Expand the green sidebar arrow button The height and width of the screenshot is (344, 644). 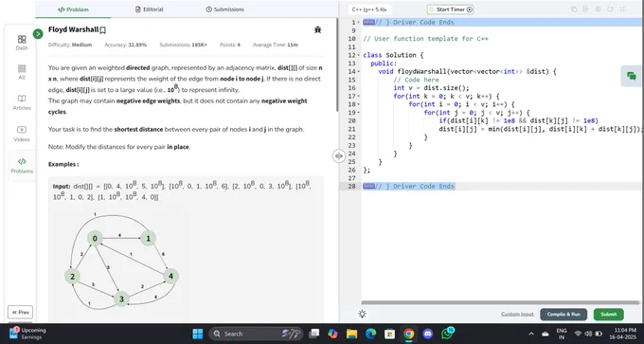(38, 34)
